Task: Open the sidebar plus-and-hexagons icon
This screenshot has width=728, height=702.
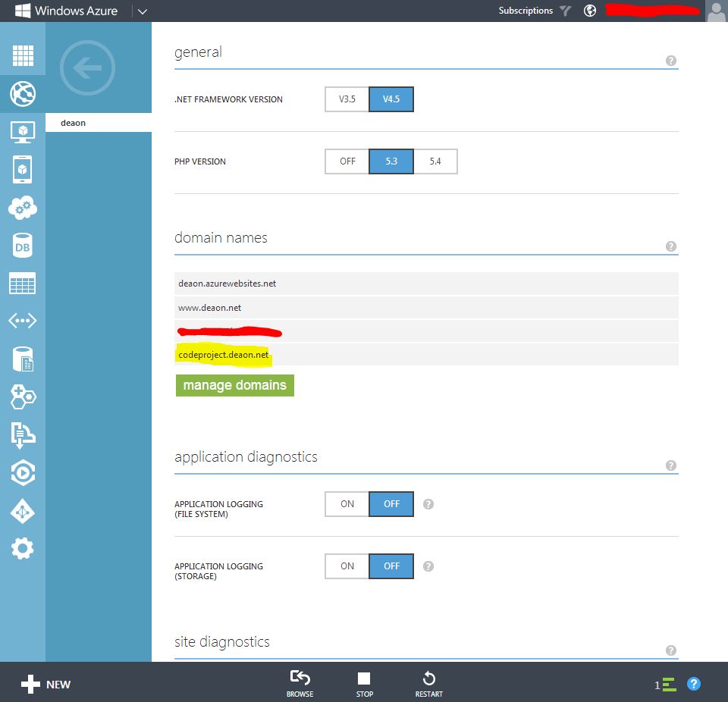Action: tap(23, 396)
